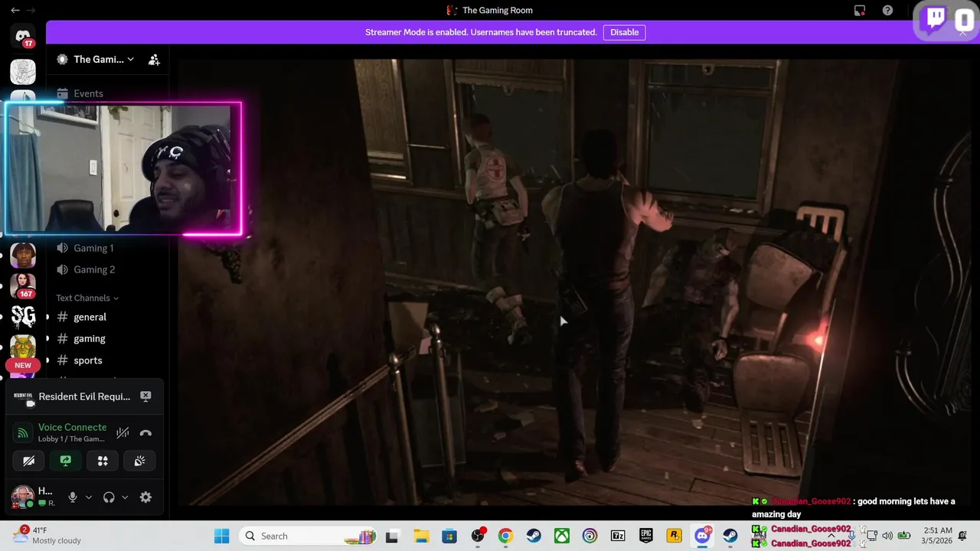This screenshot has height=551, width=980.
Task: Disable Streamer Mode button
Action: [x=624, y=32]
